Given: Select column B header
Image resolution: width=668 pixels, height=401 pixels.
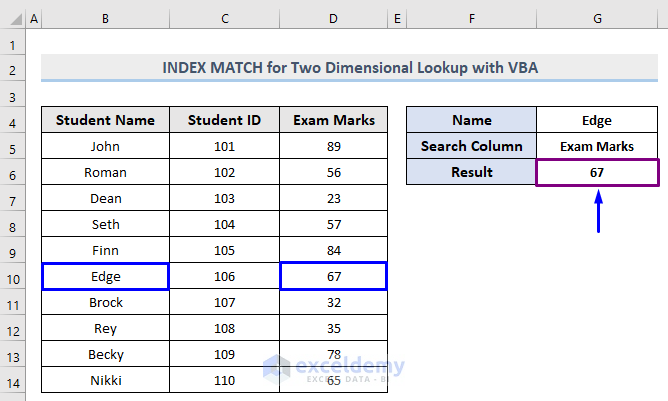Looking at the screenshot, I should click(x=105, y=19).
